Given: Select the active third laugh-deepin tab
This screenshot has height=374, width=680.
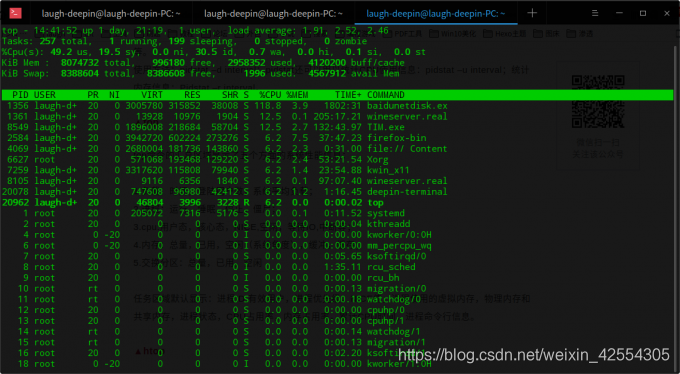Looking at the screenshot, I should coord(435,13).
